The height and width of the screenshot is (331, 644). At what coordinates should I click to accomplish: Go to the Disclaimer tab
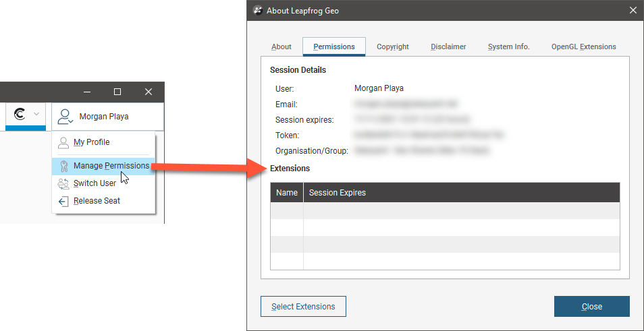(448, 47)
